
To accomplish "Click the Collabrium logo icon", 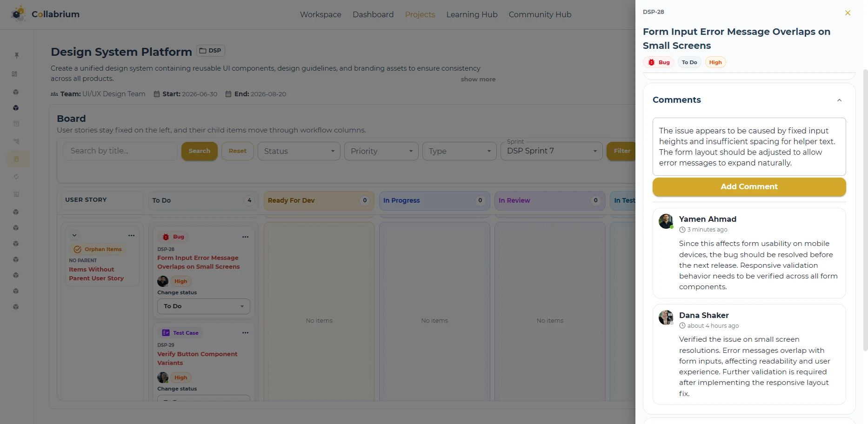I will pyautogui.click(x=19, y=14).
